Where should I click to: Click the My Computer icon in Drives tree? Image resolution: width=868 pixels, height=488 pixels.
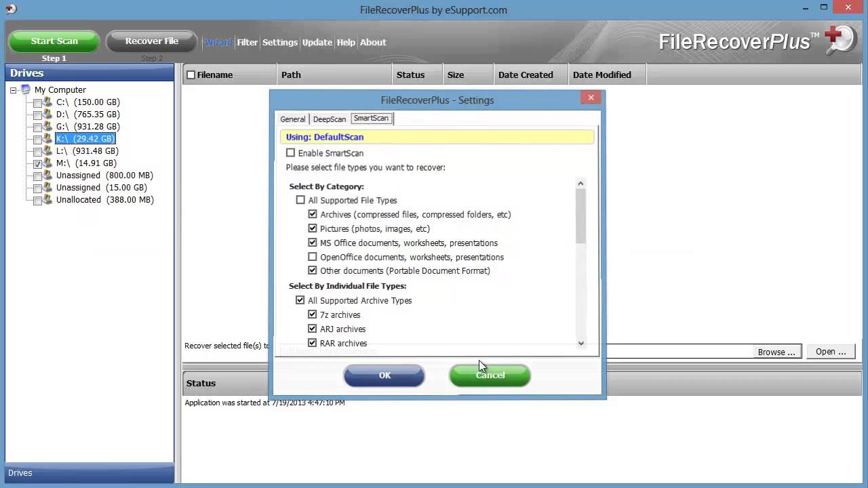26,89
